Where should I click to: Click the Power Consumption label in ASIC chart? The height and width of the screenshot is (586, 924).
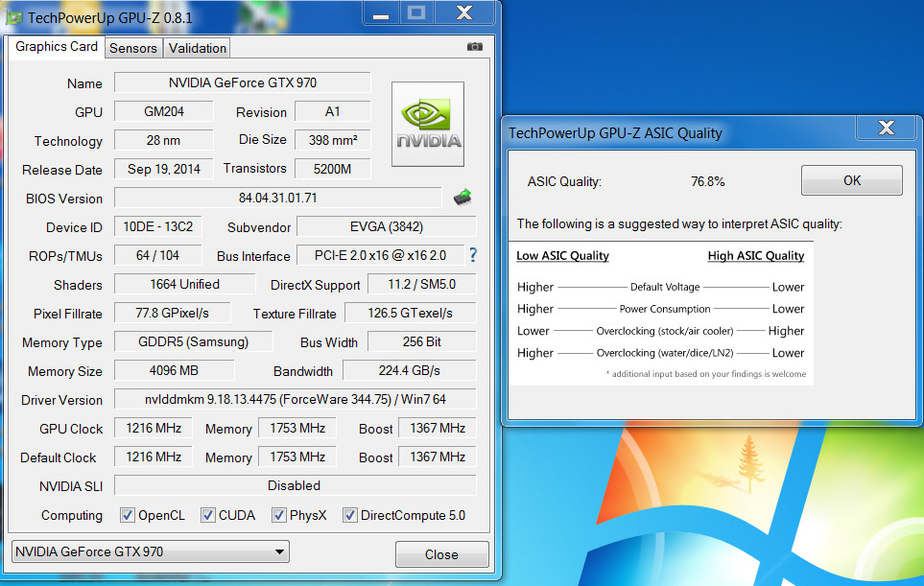(665, 309)
